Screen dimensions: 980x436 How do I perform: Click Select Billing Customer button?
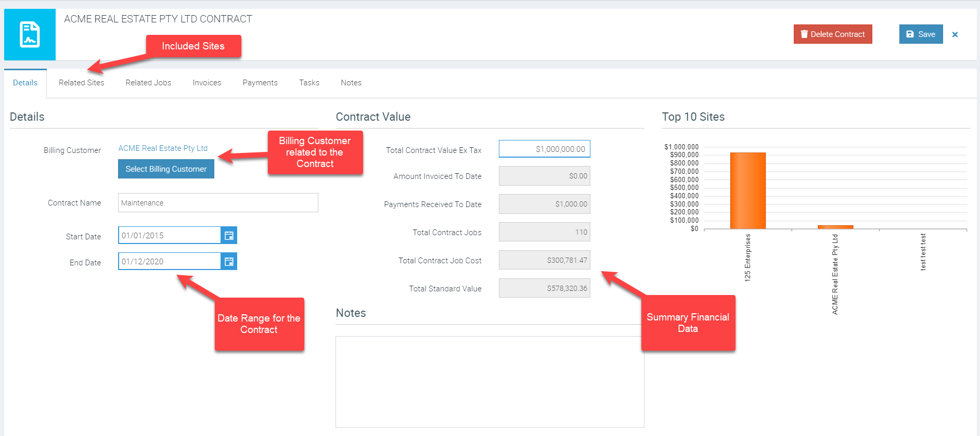click(x=166, y=169)
